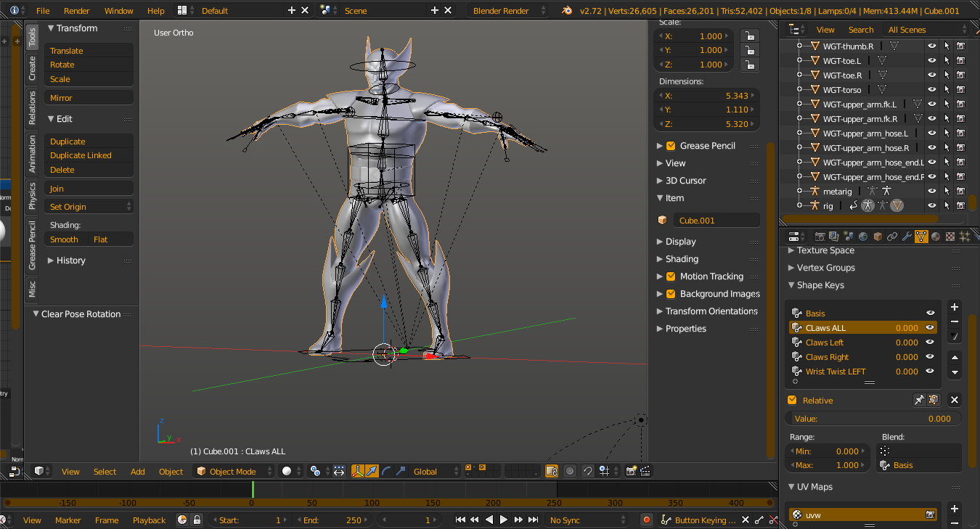Image resolution: width=980 pixels, height=529 pixels.
Task: Uncheck the Background Images checkbox
Action: click(x=671, y=294)
